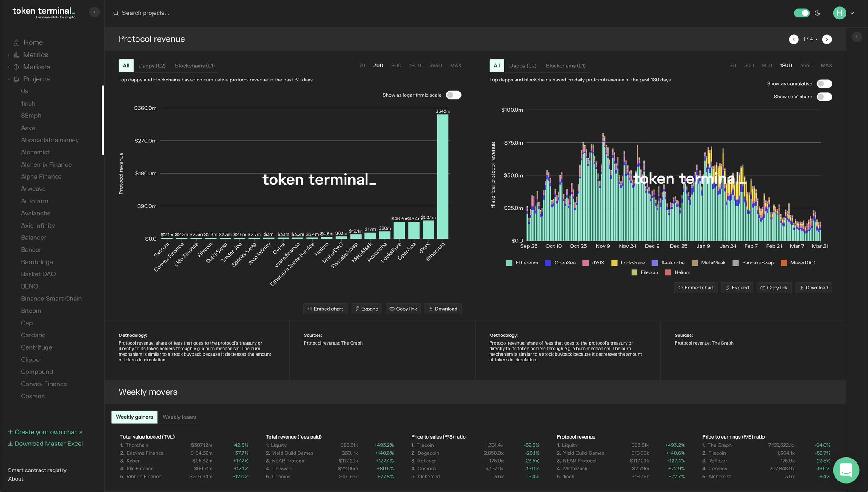868x492 pixels.
Task: Go to previous chart page arrow
Action: click(794, 39)
